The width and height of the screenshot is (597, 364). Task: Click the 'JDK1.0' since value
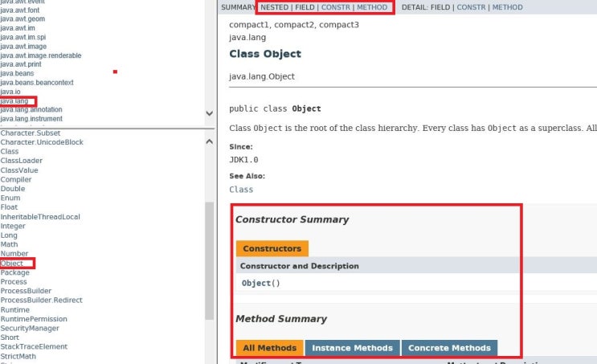[x=243, y=160]
